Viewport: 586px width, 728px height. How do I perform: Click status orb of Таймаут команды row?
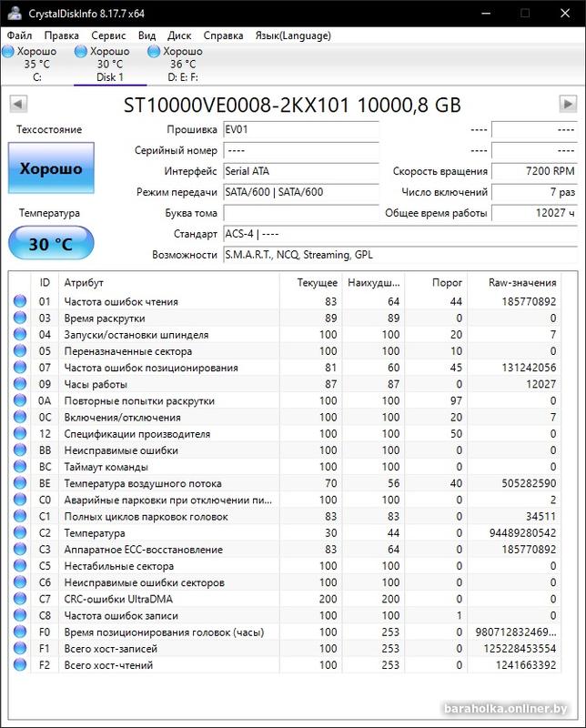pyautogui.click(x=20, y=466)
